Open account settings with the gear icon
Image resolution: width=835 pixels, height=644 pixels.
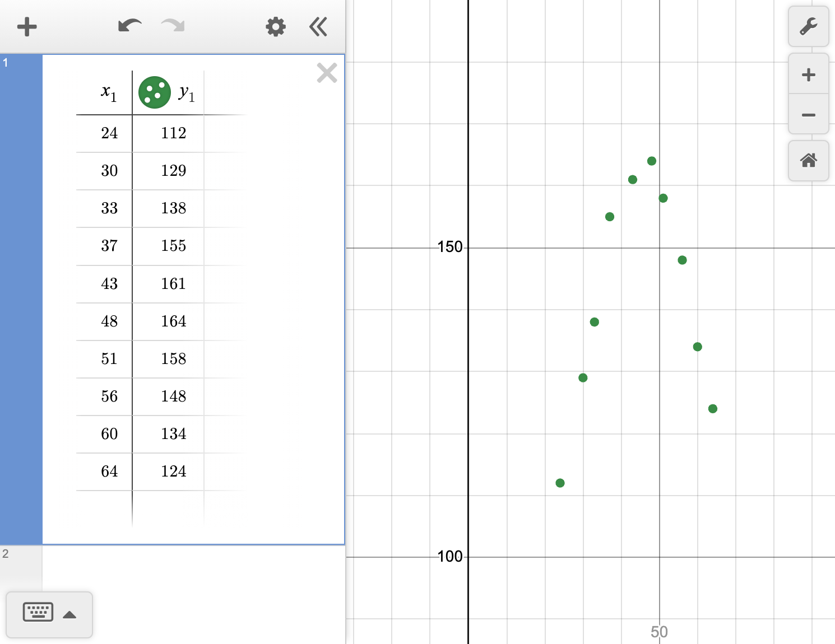(275, 26)
